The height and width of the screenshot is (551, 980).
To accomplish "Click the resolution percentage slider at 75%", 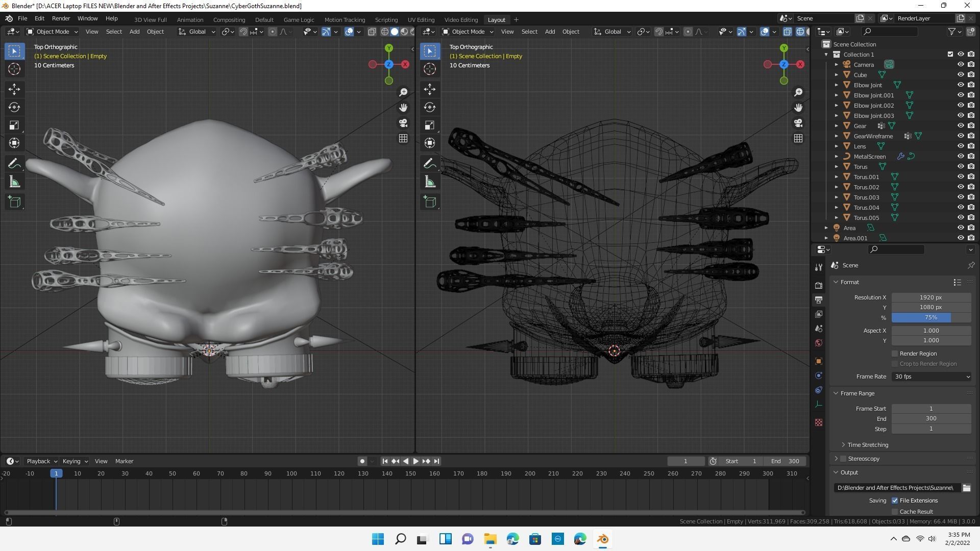I will coord(931,317).
